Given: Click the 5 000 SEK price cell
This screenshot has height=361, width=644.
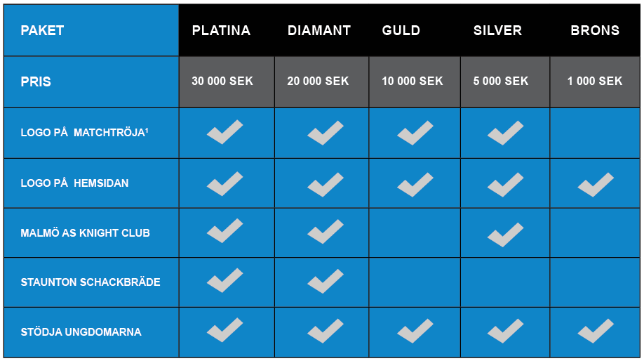Looking at the screenshot, I should tap(505, 81).
